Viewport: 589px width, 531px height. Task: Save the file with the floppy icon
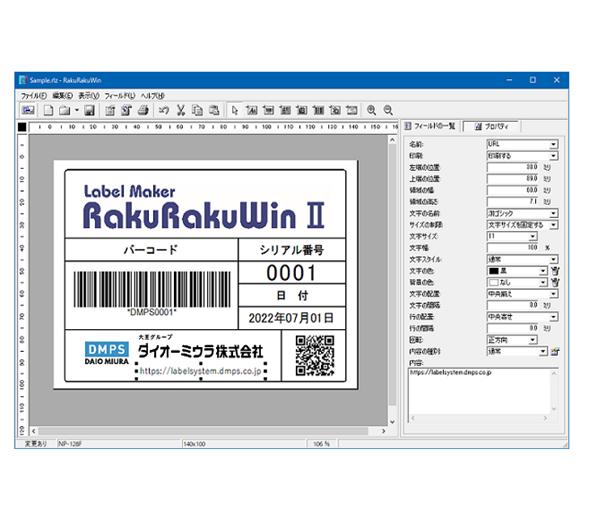(x=89, y=110)
